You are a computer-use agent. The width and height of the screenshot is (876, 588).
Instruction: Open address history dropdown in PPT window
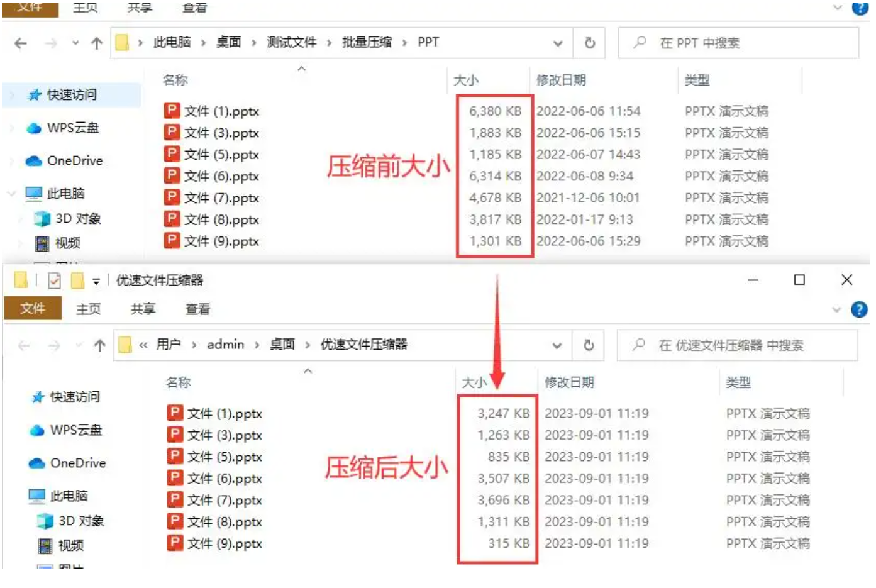(558, 43)
